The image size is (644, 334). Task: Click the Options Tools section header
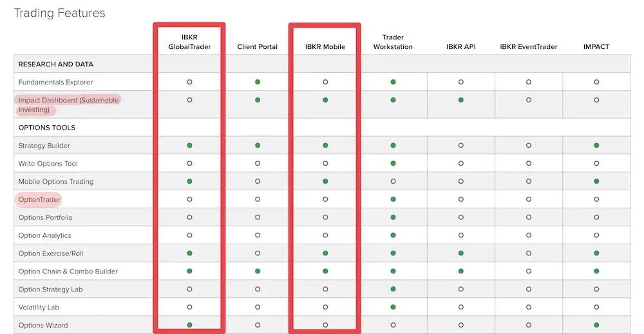[47, 128]
